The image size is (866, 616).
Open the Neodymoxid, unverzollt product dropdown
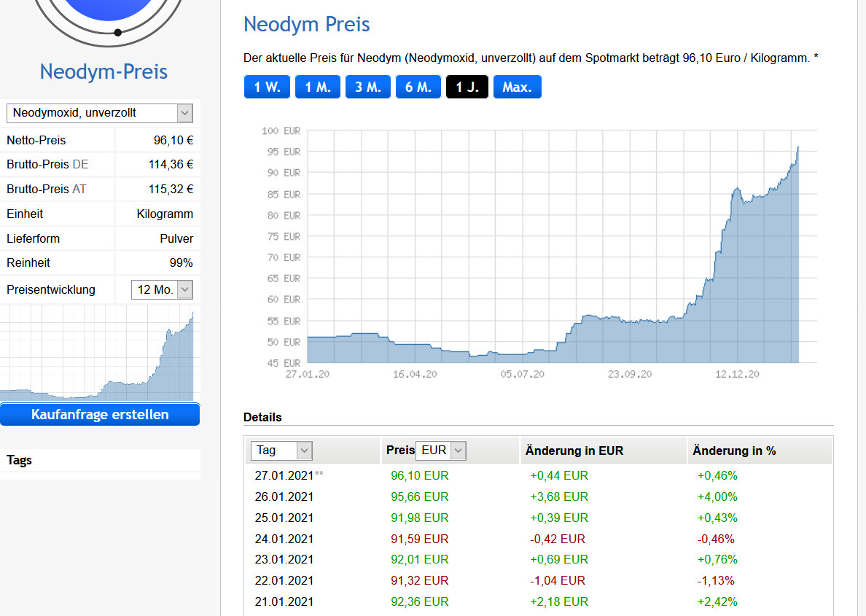point(99,113)
